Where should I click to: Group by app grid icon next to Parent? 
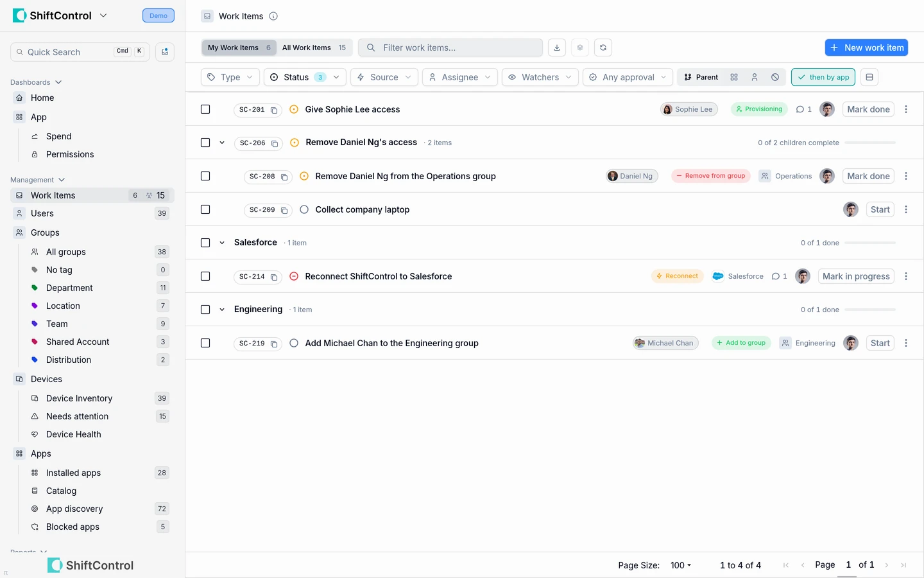pos(734,77)
